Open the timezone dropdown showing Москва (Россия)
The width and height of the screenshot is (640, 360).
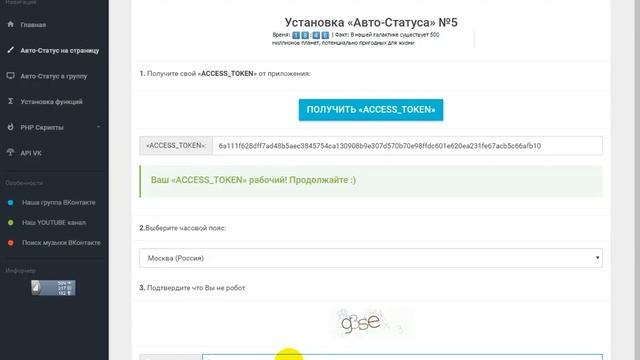(371, 258)
